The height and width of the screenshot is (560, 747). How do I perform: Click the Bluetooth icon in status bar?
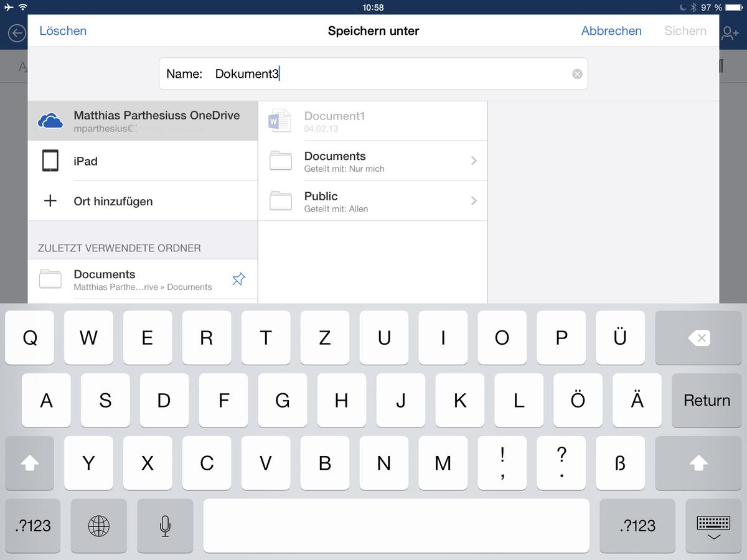click(693, 7)
